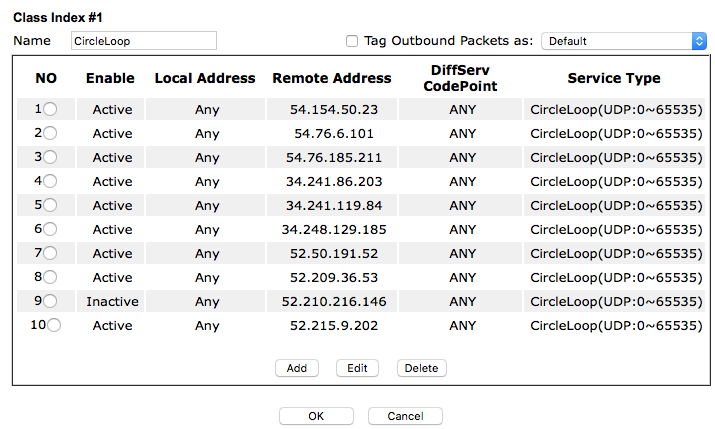This screenshot has width=715, height=429.
Task: Confirm settings with OK button
Action: (x=316, y=416)
